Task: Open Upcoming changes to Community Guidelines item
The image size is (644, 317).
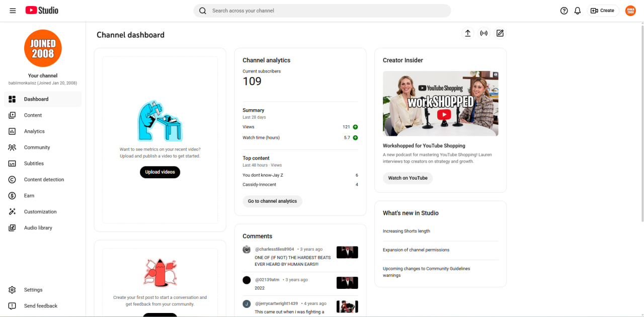Action: pyautogui.click(x=427, y=272)
